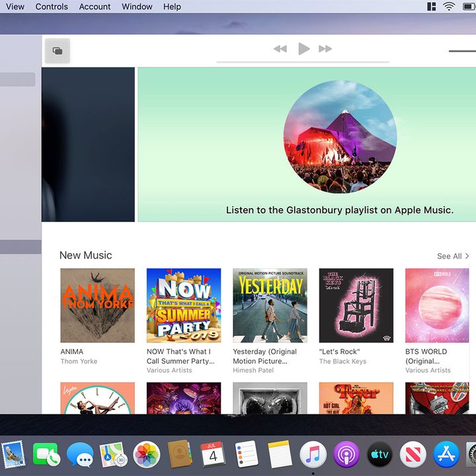Click the sidebar search field
The width and height of the screenshot is (476, 476).
pyautogui.click(x=17, y=79)
